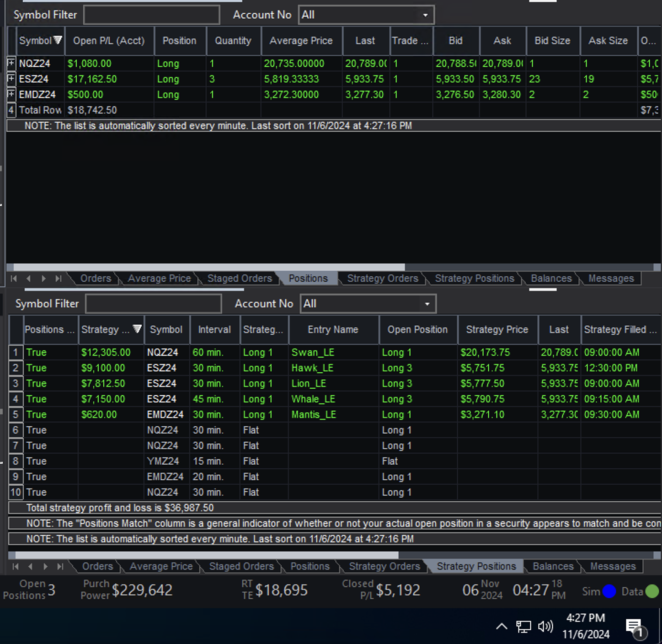
Task: Toggle the blue Sim mode indicator
Action: click(609, 591)
